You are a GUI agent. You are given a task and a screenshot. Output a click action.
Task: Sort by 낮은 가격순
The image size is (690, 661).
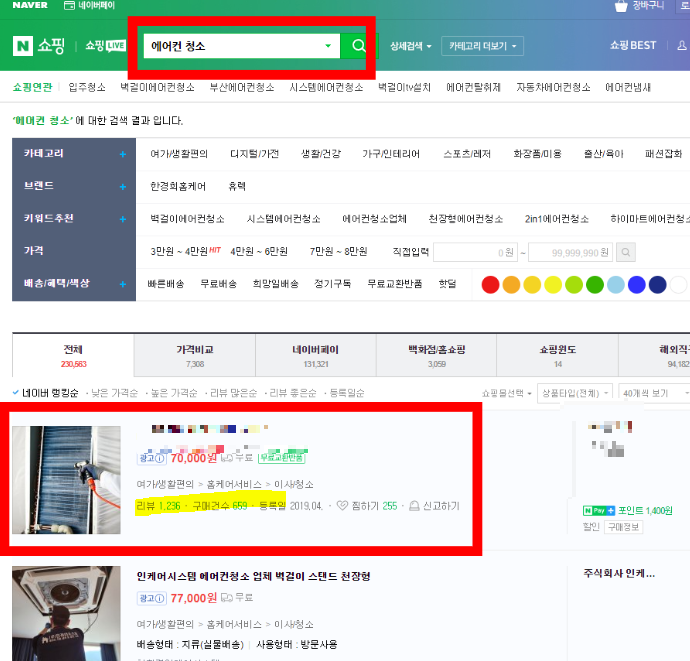114,393
